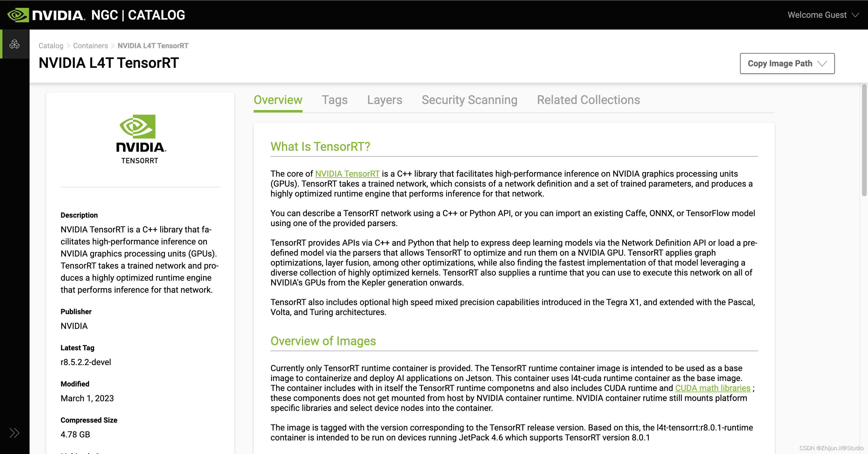Click the latest tag value r8.5.2.2-devel

[x=86, y=362]
